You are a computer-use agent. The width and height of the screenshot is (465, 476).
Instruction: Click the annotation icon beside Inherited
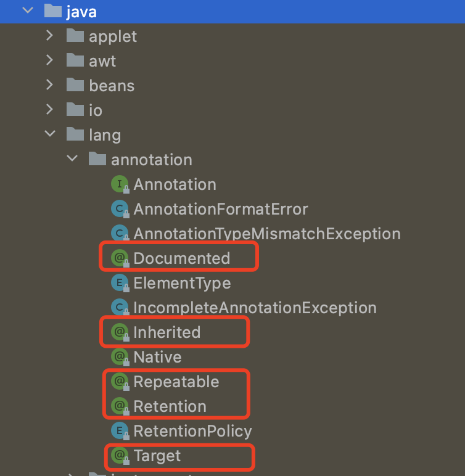[x=120, y=332]
